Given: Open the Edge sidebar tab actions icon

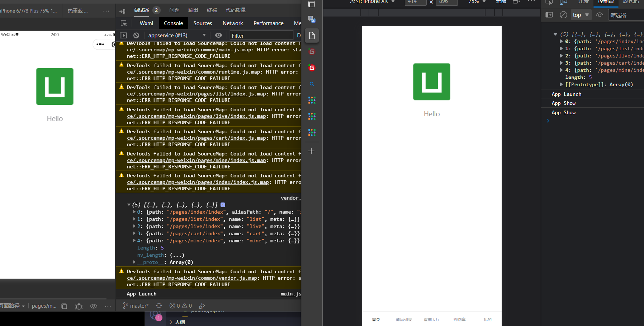Looking at the screenshot, I should click(312, 4).
